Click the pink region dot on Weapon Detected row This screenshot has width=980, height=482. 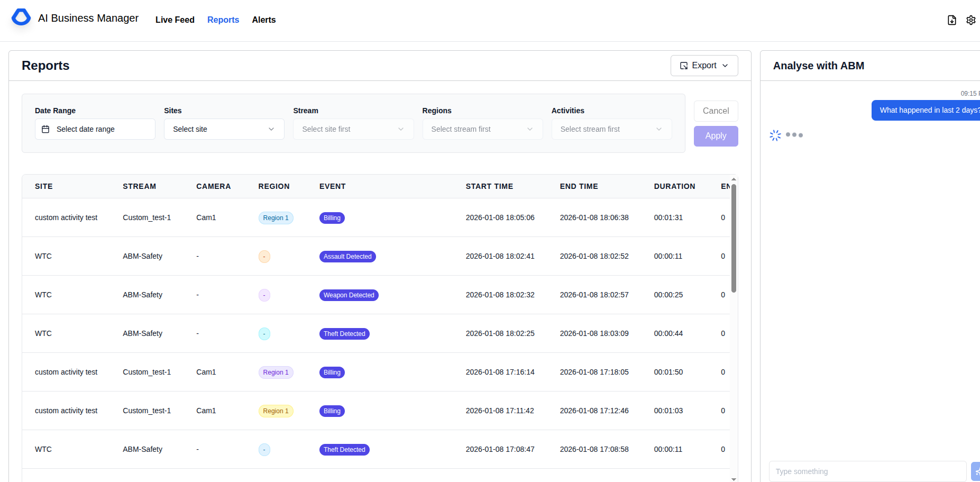(x=264, y=295)
